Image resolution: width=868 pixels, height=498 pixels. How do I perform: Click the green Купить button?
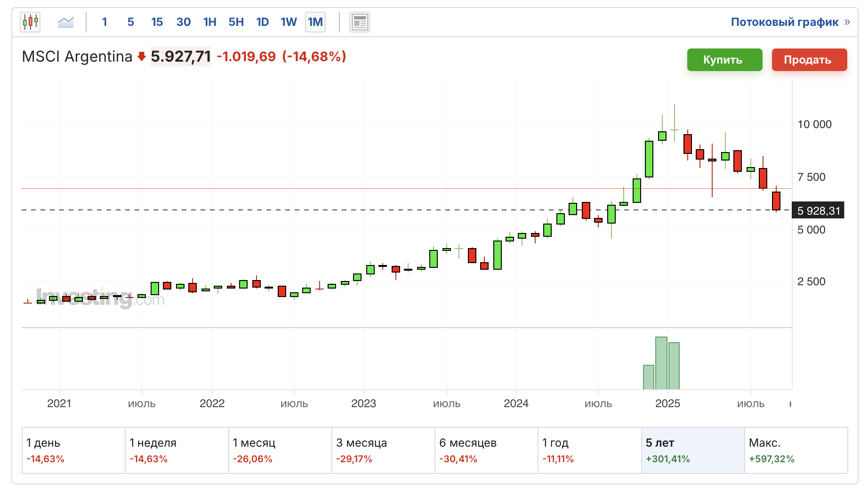click(x=724, y=60)
